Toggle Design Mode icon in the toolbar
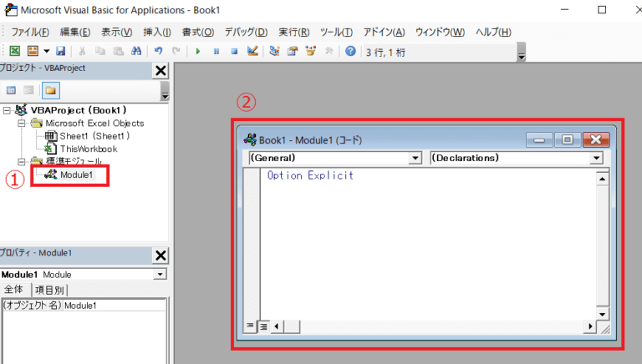This screenshot has width=642, height=364. [x=252, y=51]
